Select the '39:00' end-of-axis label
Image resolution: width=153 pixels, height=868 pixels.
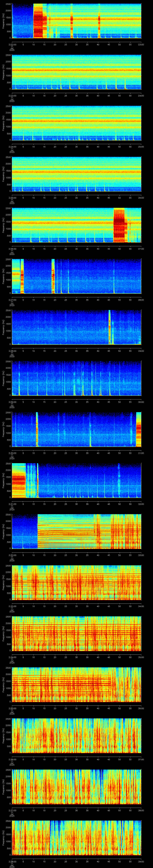pyautogui.click(x=141, y=861)
